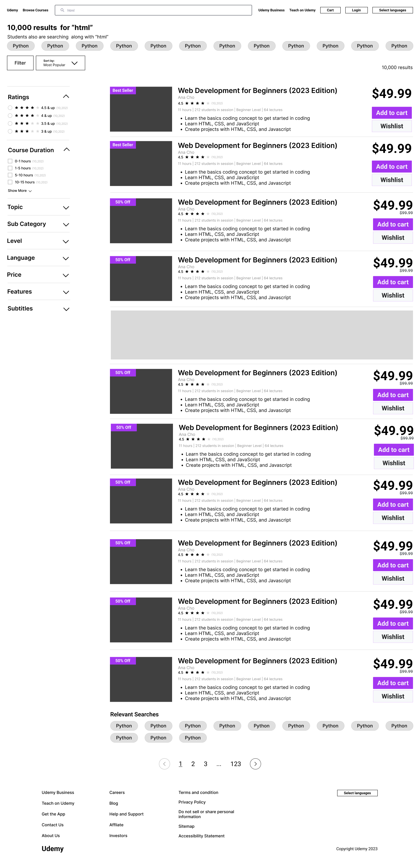
Task: Check the 0-1 hours duration box
Action: [x=10, y=161]
